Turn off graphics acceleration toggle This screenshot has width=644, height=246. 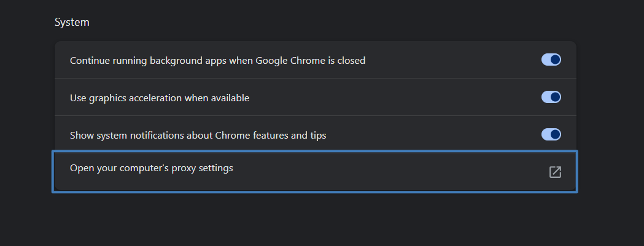[551, 97]
